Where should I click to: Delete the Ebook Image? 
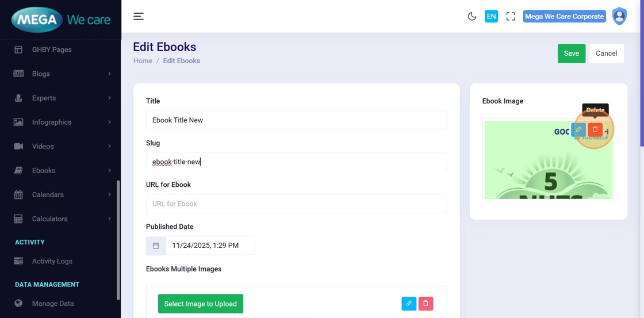click(595, 130)
